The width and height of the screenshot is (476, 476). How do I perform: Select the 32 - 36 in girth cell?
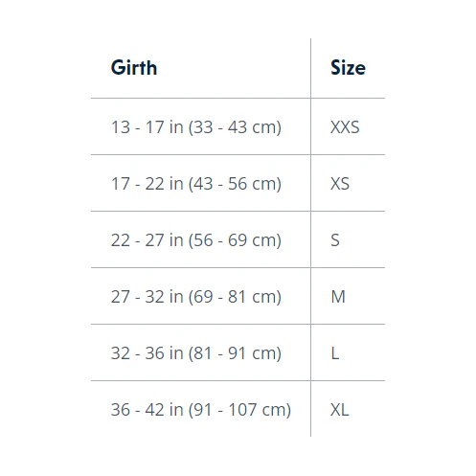point(201,352)
